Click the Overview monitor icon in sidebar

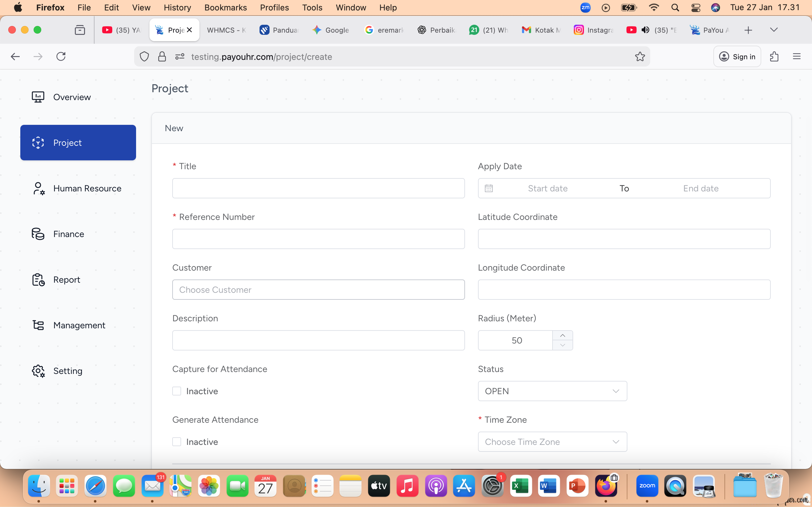tap(38, 97)
